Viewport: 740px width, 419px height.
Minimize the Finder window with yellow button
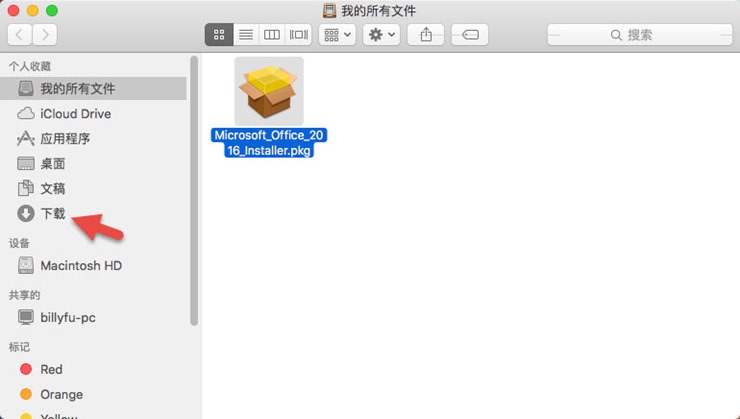click(33, 10)
